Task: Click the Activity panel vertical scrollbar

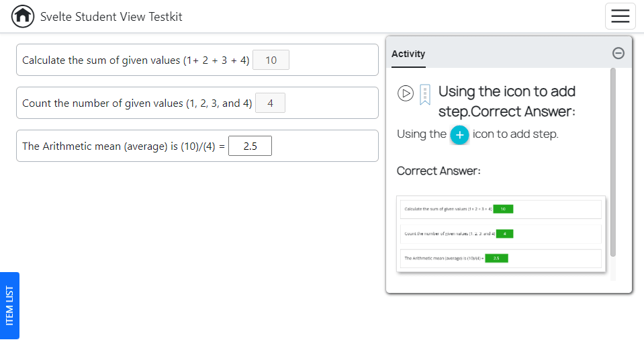Action: tap(612, 161)
